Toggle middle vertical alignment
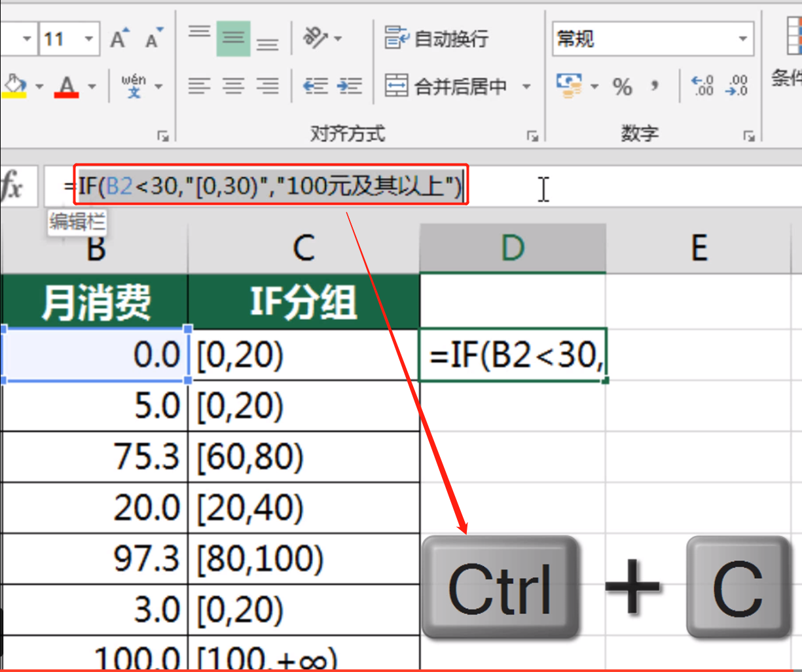Viewport: 802px width, 672px height. [234, 39]
